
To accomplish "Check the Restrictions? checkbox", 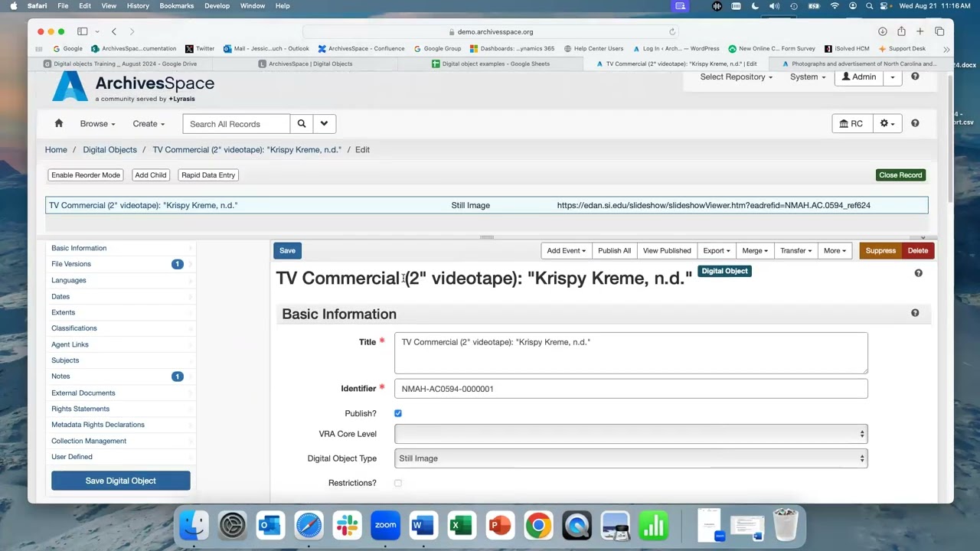I will pyautogui.click(x=397, y=483).
